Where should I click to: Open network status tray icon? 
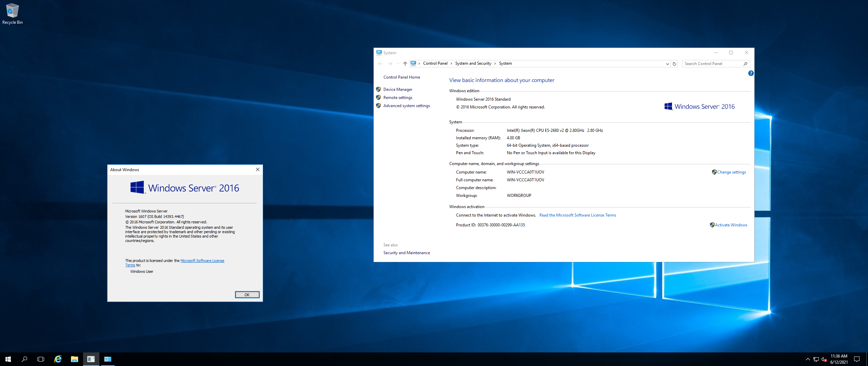tap(816, 359)
